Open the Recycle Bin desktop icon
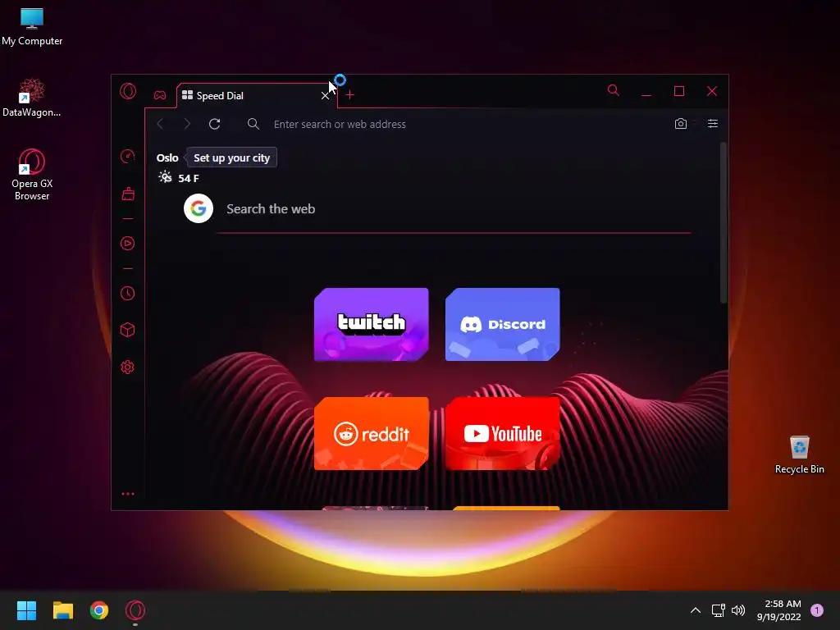Screen dimensions: 840x630 pyautogui.click(x=799, y=454)
